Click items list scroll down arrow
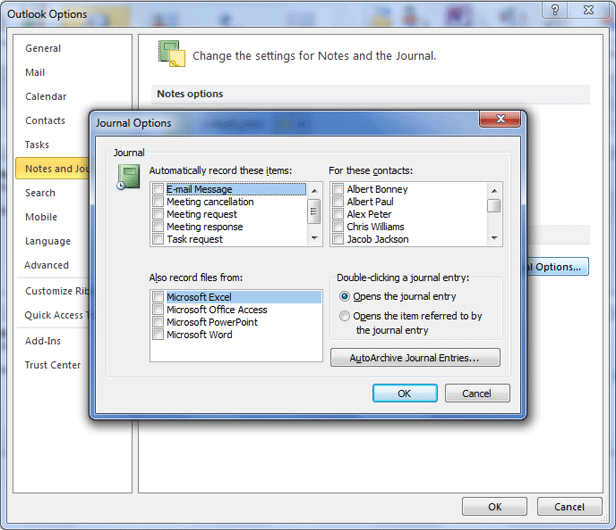This screenshot has height=530, width=616. pyautogui.click(x=314, y=238)
